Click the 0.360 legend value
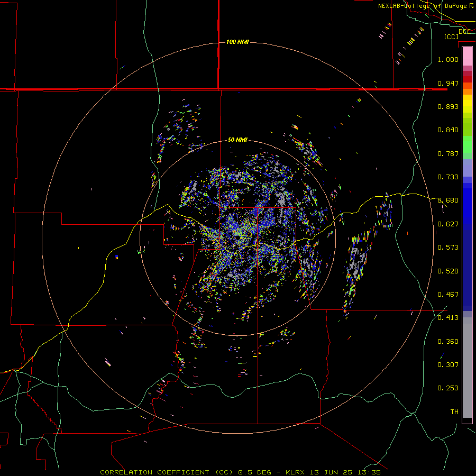 tap(448, 342)
